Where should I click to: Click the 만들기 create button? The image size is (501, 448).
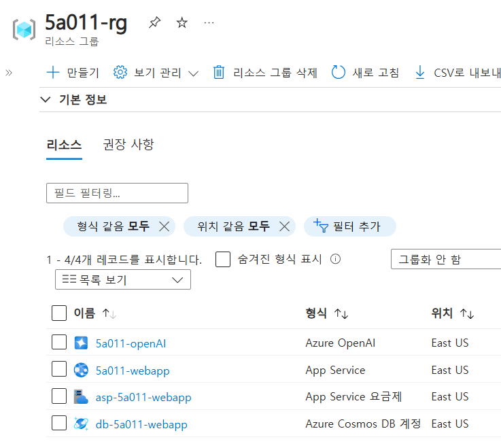tap(73, 73)
